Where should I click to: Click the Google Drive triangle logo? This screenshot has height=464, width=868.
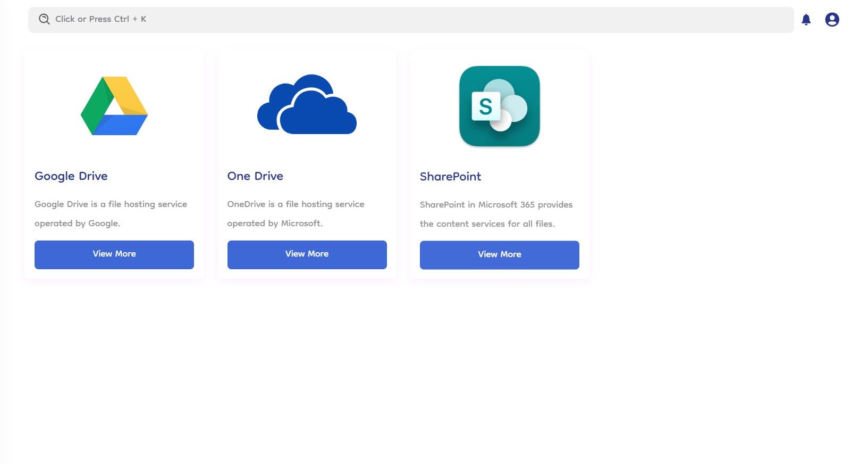114,106
